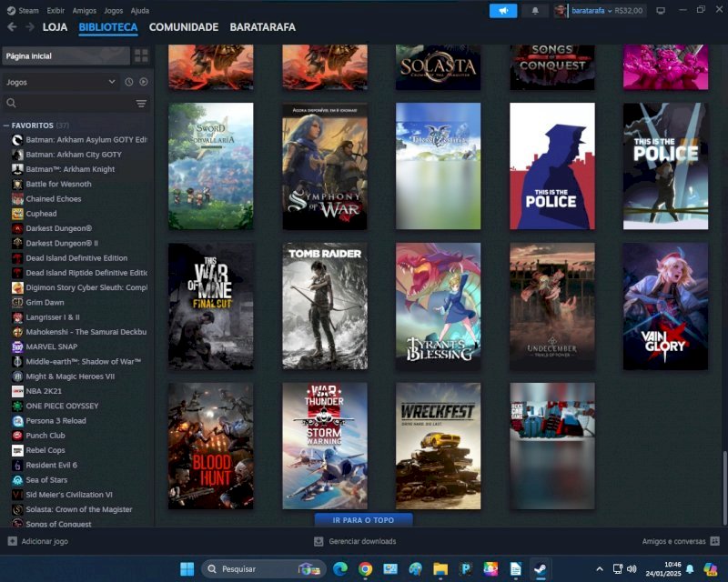Click the Punch Club sidebar icon

17,436
